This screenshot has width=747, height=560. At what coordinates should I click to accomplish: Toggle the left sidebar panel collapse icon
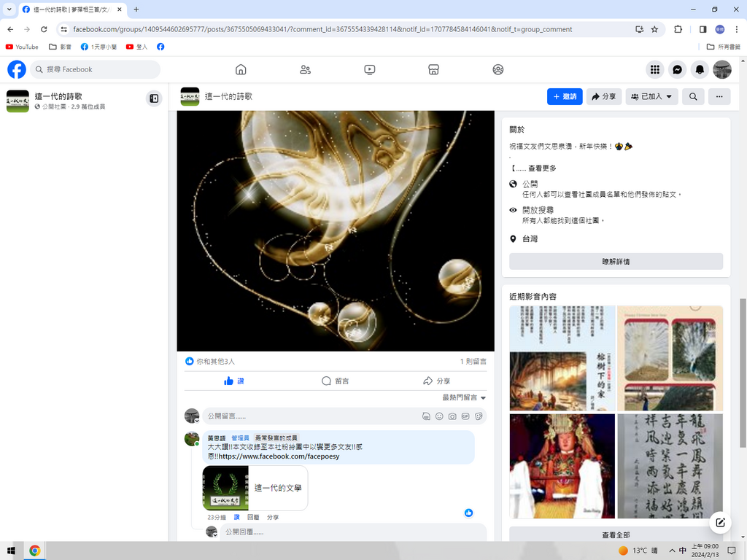coord(154,98)
